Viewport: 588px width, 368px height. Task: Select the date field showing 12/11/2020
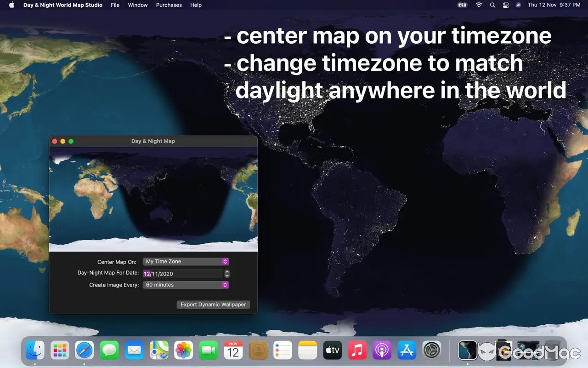[x=179, y=273]
